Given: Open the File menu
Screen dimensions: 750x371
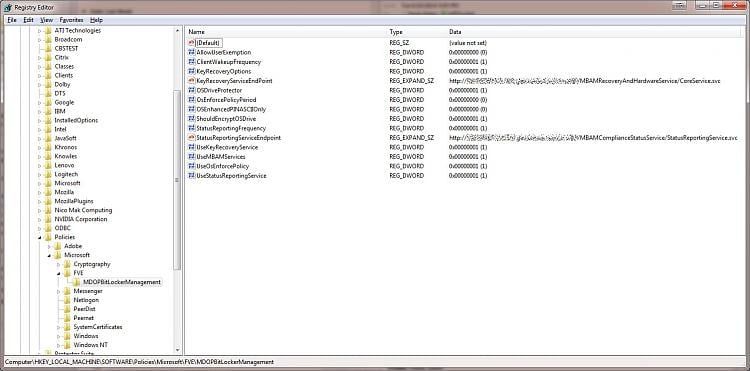Looking at the screenshot, I should 12,20.
